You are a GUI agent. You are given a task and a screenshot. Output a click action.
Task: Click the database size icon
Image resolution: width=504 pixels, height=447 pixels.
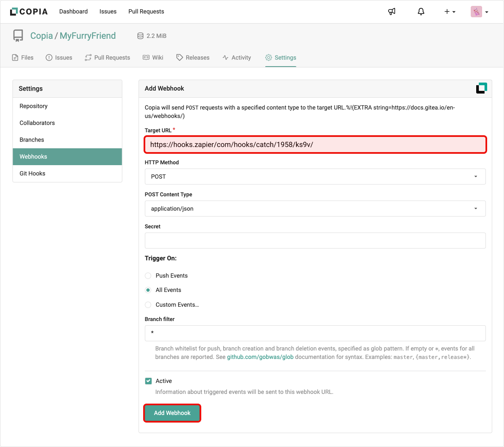click(x=141, y=36)
